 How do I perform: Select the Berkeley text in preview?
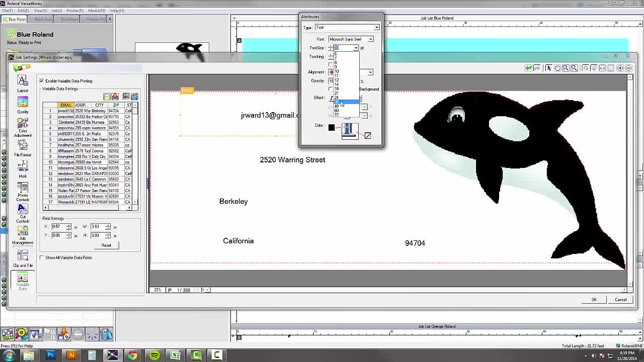(x=233, y=201)
